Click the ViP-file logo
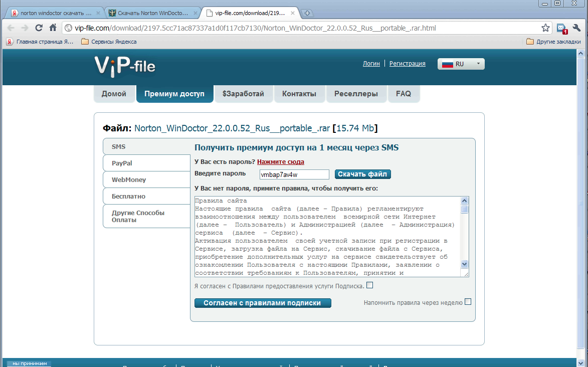 click(124, 66)
